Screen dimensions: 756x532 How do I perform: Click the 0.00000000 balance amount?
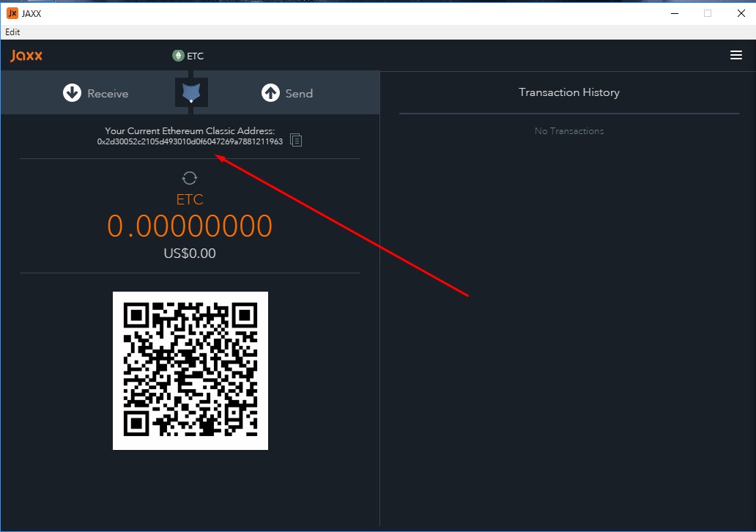(x=190, y=226)
